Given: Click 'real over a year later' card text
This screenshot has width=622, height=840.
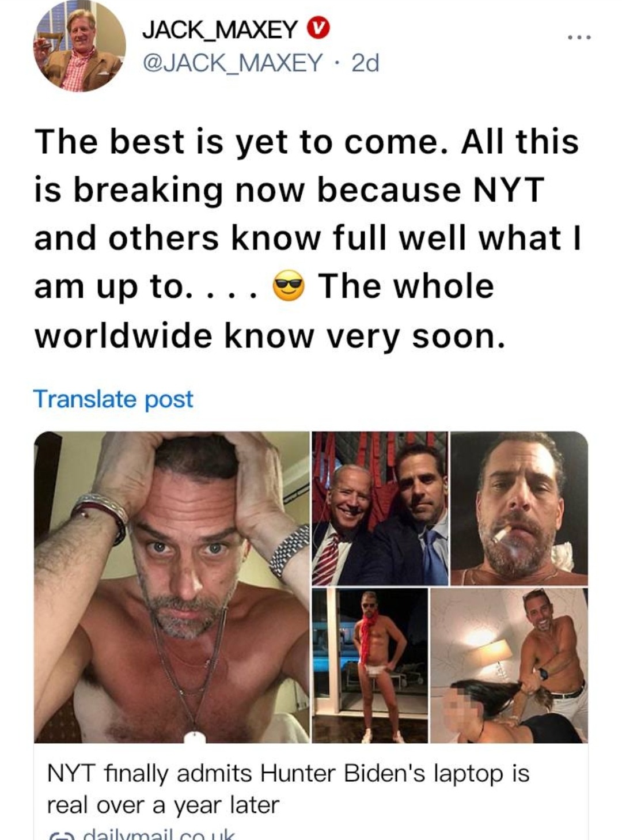Looking at the screenshot, I should point(163,805).
